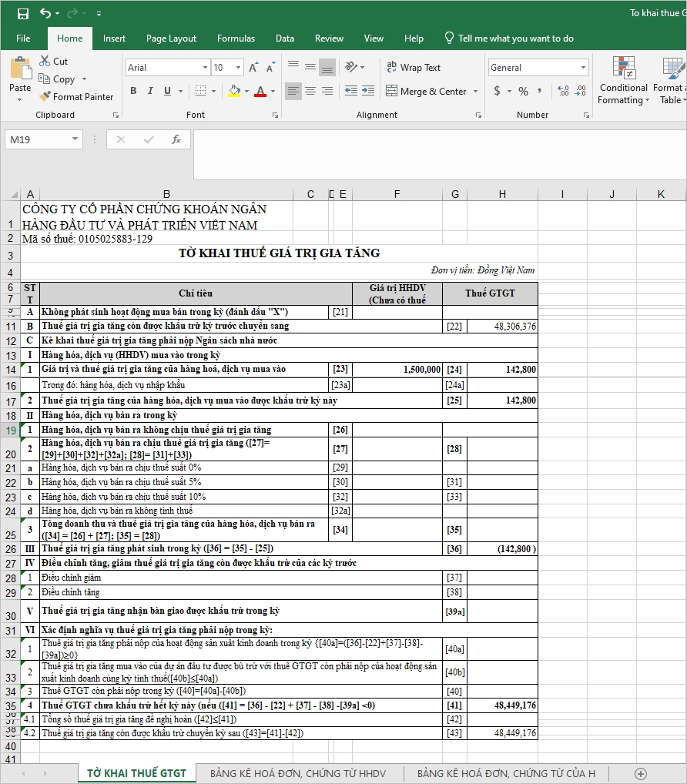Open the Merge & Center dropdown arrow

(475, 92)
